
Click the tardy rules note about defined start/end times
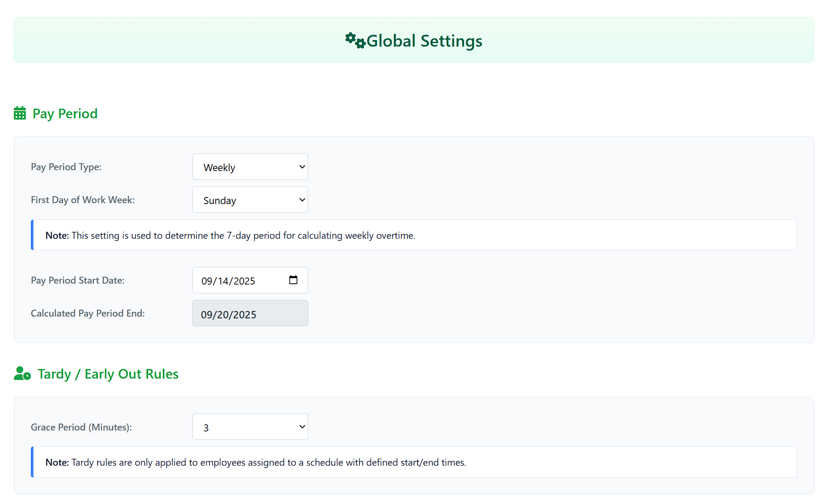[x=414, y=462]
